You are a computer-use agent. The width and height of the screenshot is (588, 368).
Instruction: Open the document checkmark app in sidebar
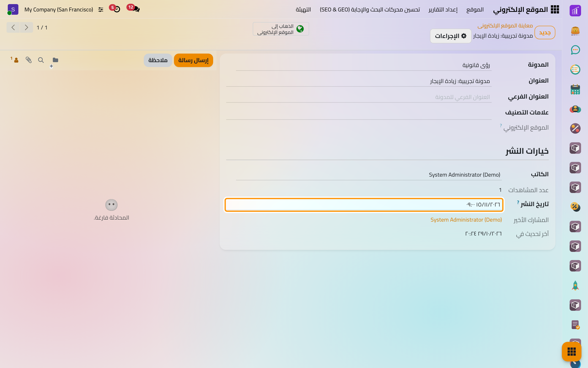pos(575,325)
